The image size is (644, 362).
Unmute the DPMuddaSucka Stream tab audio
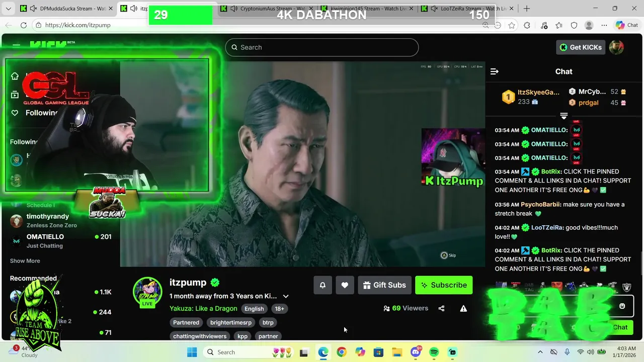point(33,9)
